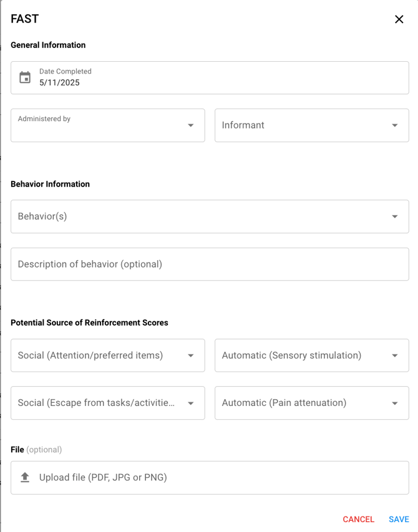Click the Description of behavior field
Viewport: 418px width, 532px height.
[x=210, y=264]
